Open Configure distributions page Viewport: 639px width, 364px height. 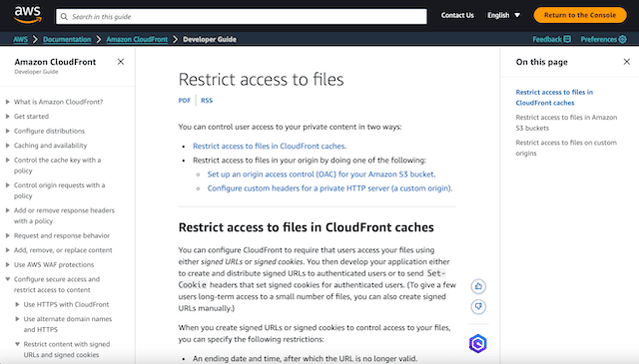49,131
